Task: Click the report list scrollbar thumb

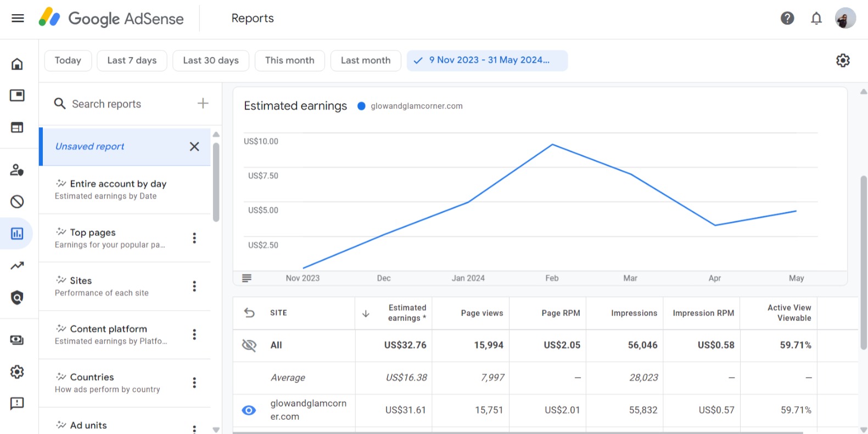Action: [x=216, y=182]
